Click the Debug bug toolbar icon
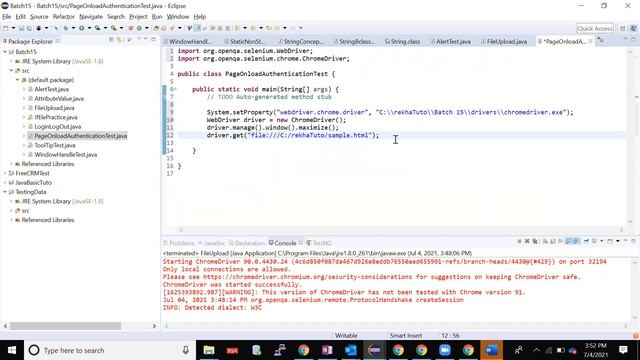Image resolution: width=640 pixels, height=360 pixels. [65, 28]
